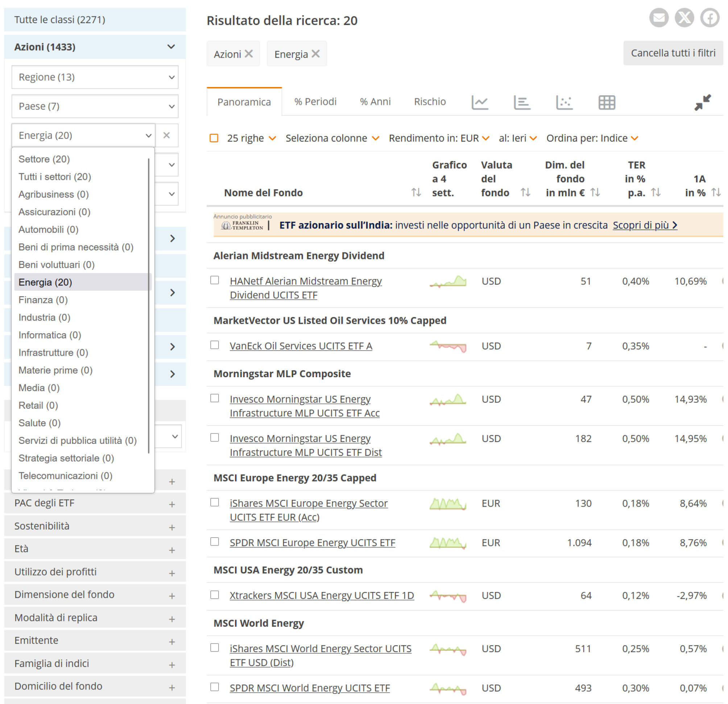Remove the Energia filter tag
Screen dimensions: 728x704
[x=315, y=54]
